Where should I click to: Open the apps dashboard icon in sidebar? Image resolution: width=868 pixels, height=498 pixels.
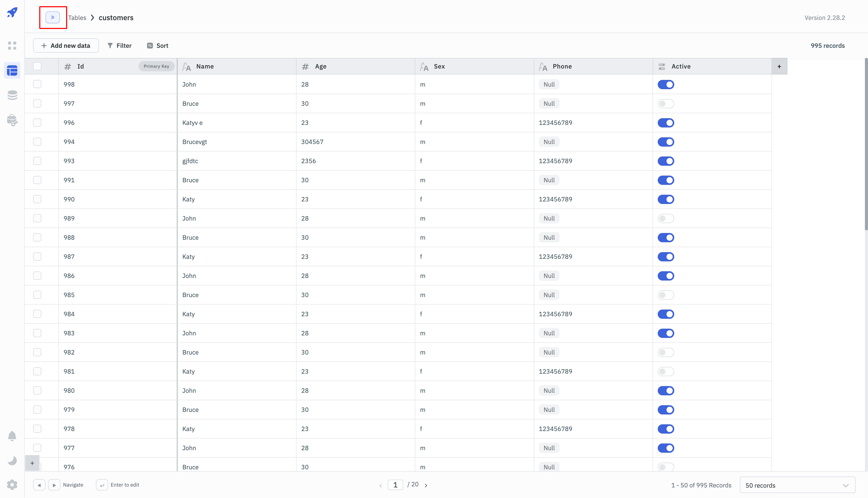coord(12,46)
